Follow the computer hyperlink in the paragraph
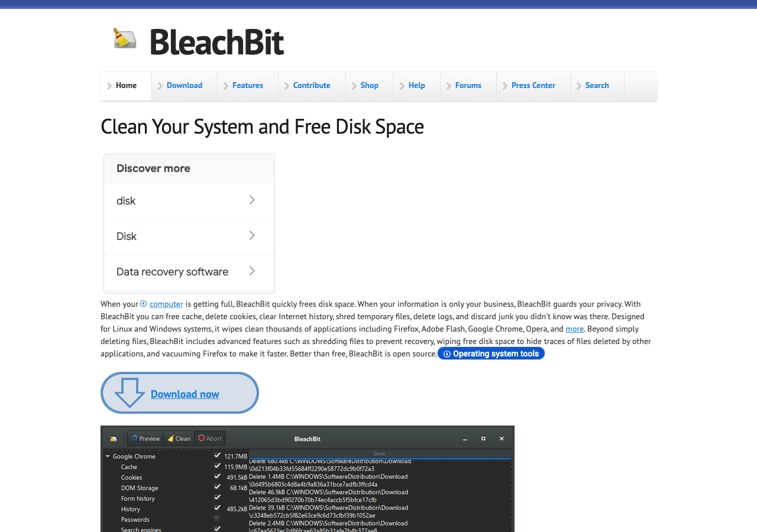The width and height of the screenshot is (757, 532). pos(166,303)
